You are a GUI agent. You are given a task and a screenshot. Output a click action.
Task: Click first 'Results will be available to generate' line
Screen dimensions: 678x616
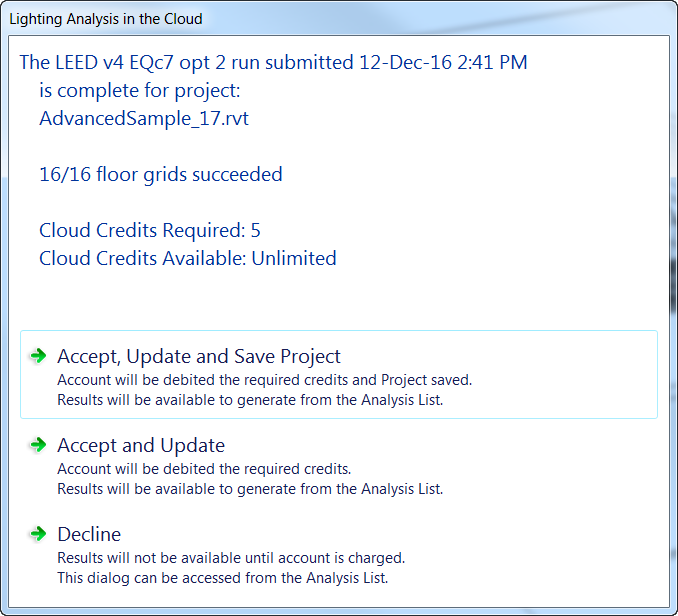click(250, 400)
